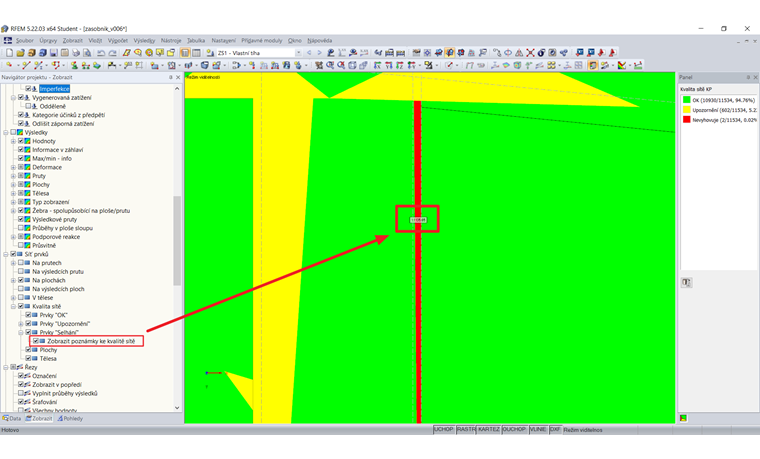Collapse the Výsledky tree node
This screenshot has height=459, width=760.
(x=6, y=132)
